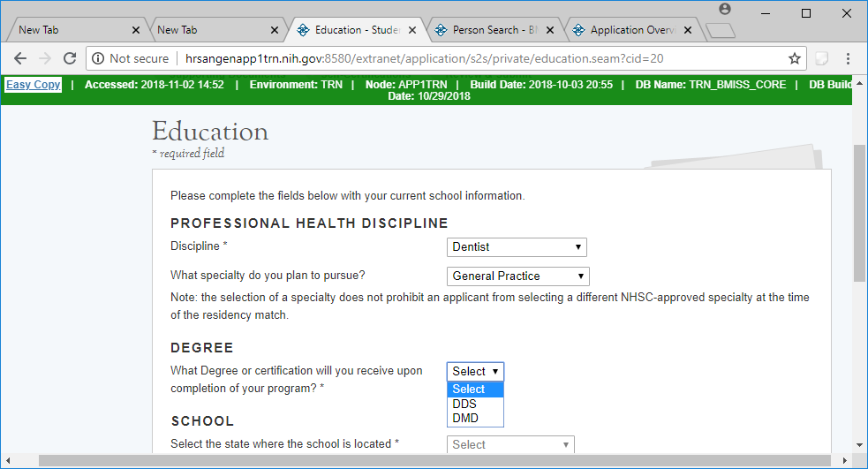Bookmark page with star icon
The height and width of the screenshot is (469, 868).
tap(794, 58)
